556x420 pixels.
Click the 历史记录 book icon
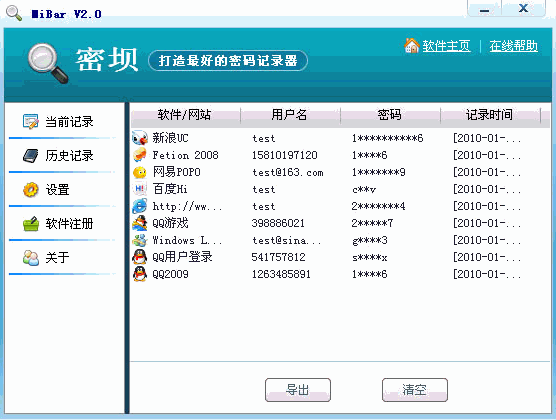point(30,155)
